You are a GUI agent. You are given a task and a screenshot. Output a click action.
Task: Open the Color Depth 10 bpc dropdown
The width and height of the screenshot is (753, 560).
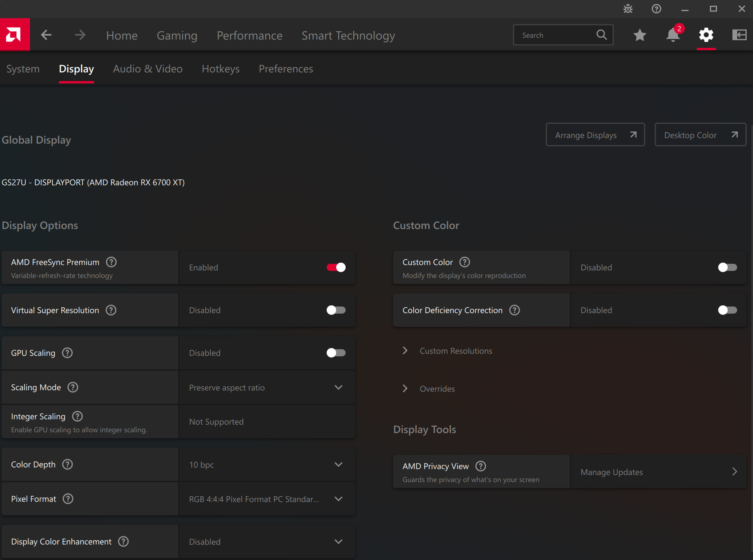coord(267,465)
